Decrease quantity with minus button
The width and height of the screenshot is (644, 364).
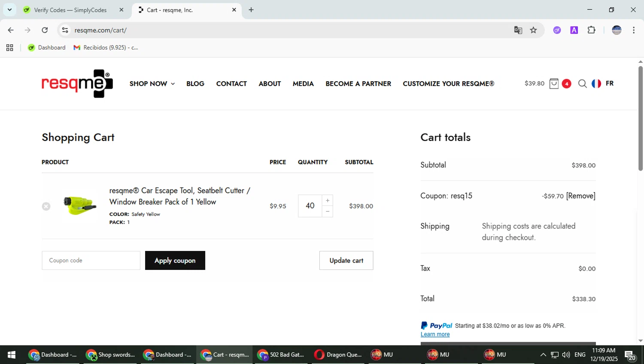click(x=328, y=211)
